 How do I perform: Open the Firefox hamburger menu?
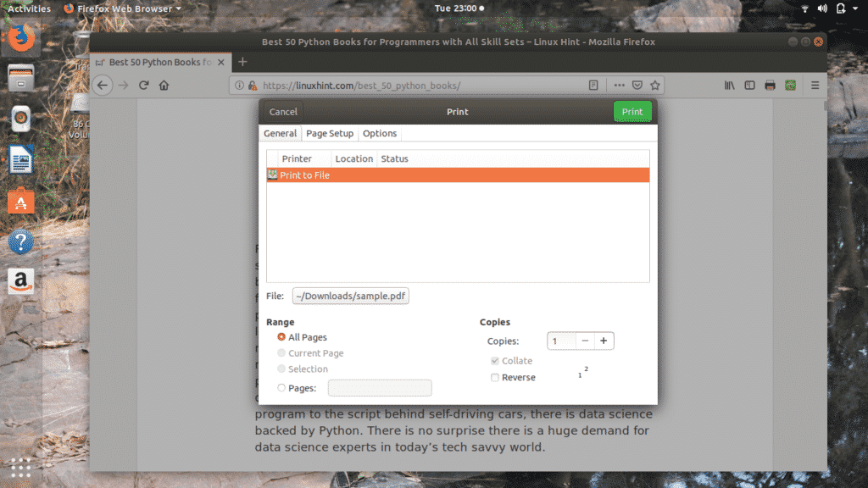pyautogui.click(x=815, y=86)
